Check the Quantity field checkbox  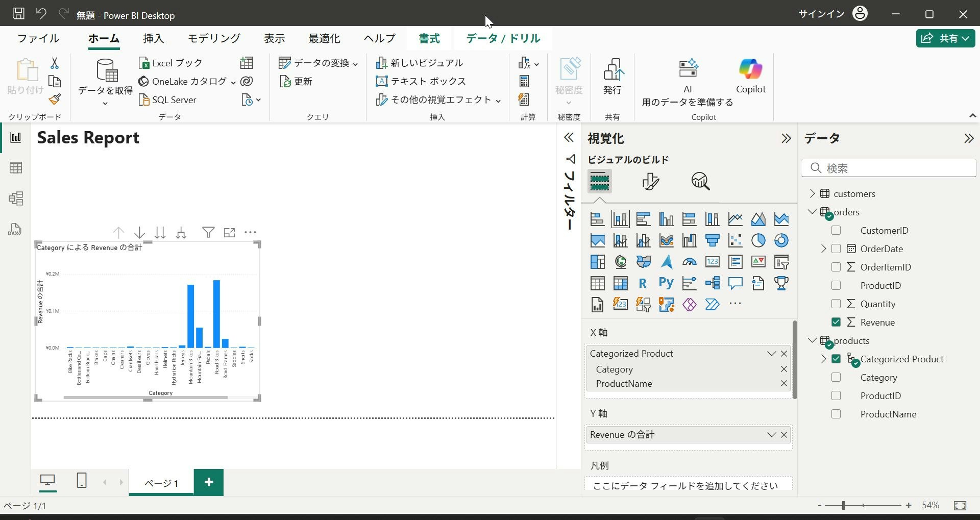(x=836, y=304)
